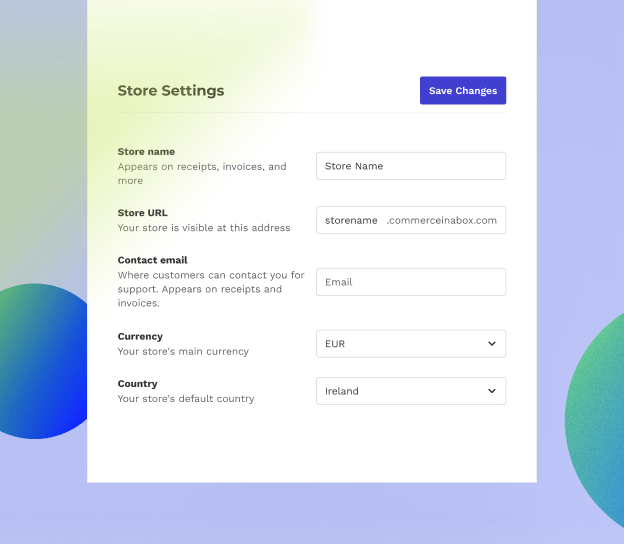Select the Email input field
This screenshot has height=544, width=624.
click(x=410, y=282)
